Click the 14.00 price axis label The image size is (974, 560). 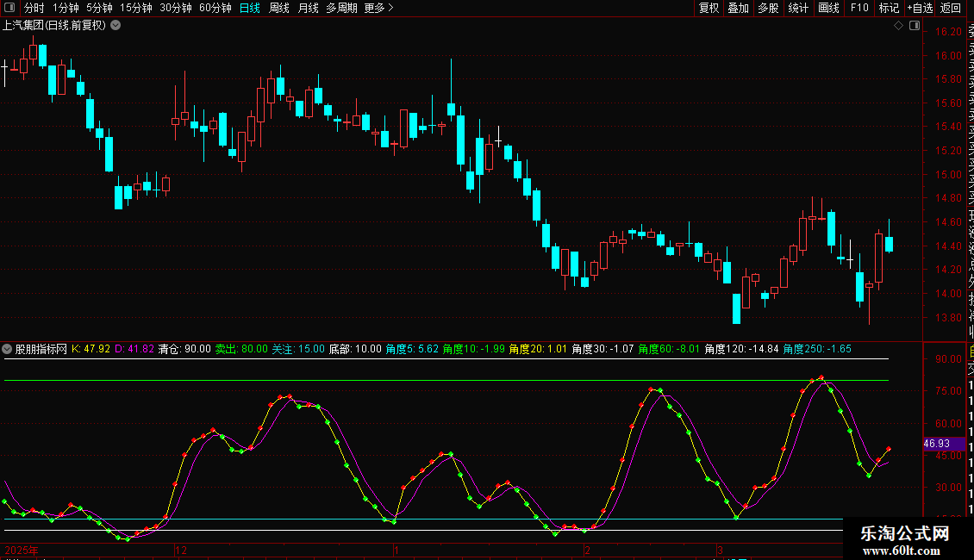pyautogui.click(x=948, y=294)
